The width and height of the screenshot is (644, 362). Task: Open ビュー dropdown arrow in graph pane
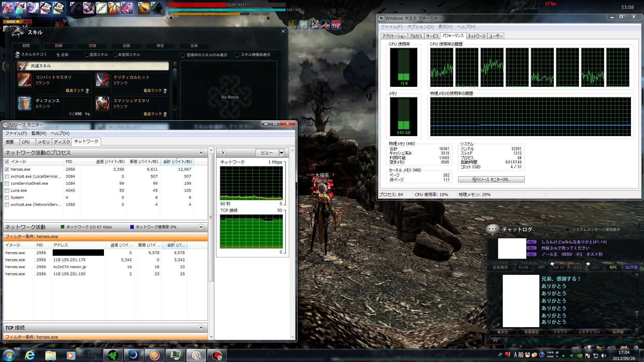(281, 153)
